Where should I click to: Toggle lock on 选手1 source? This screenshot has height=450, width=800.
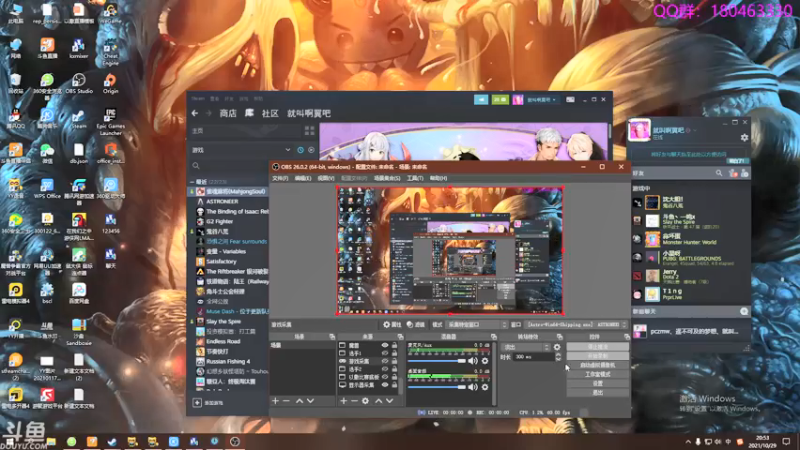coord(394,353)
